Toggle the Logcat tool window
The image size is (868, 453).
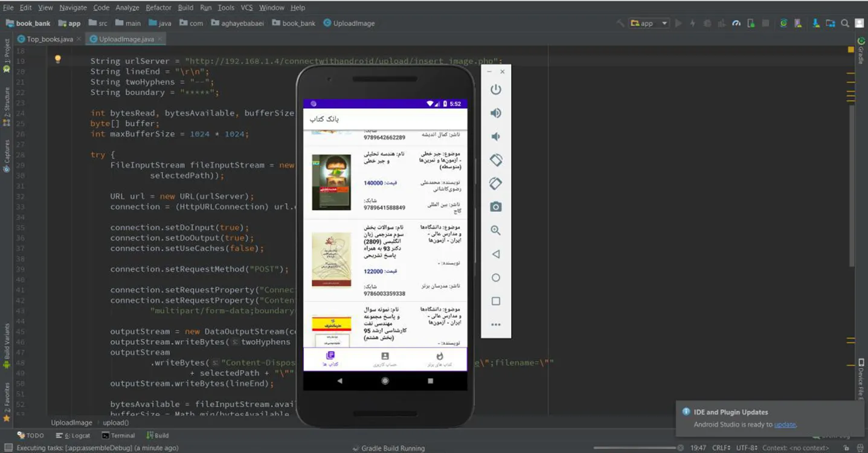point(73,435)
